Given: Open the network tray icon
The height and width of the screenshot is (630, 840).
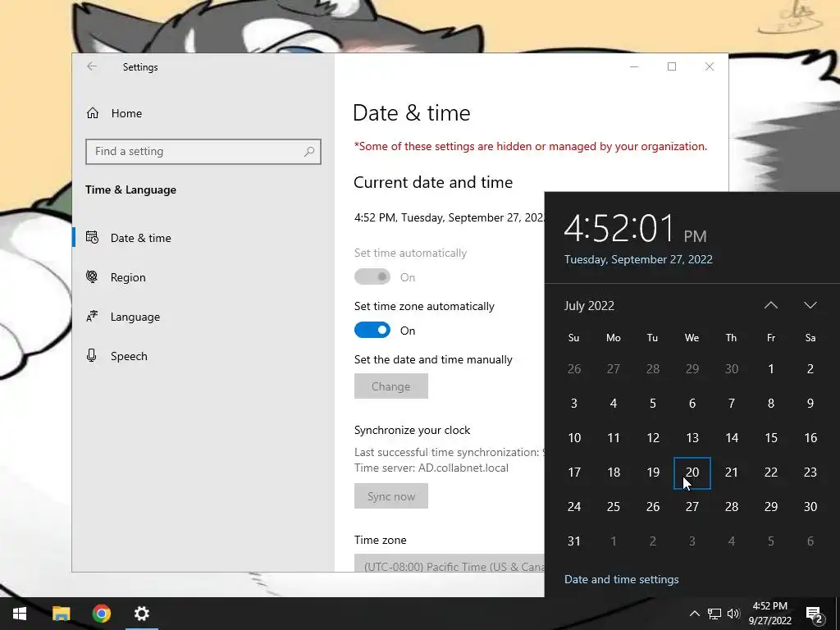Looking at the screenshot, I should (714, 614).
